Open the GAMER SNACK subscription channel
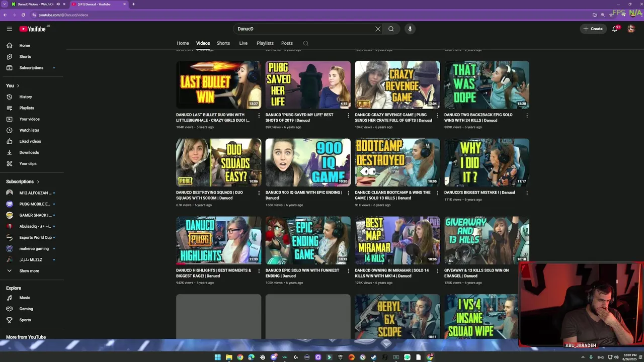 (33, 215)
